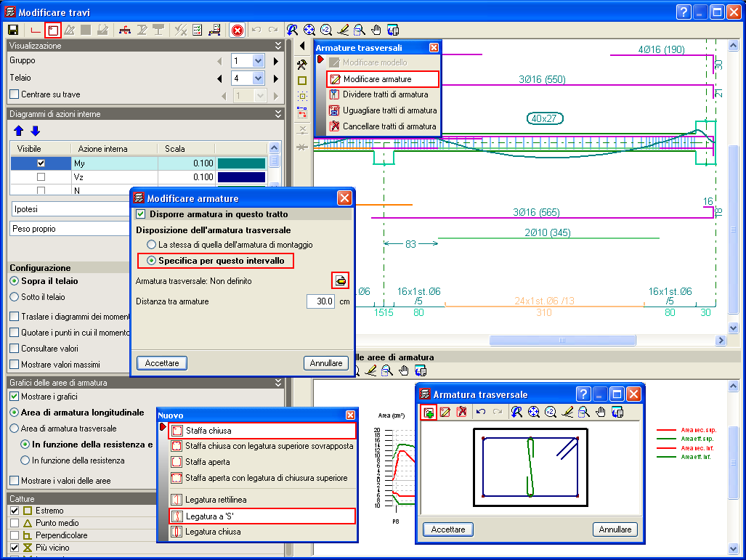Choose 'Modificare armature' menu item

click(x=383, y=79)
